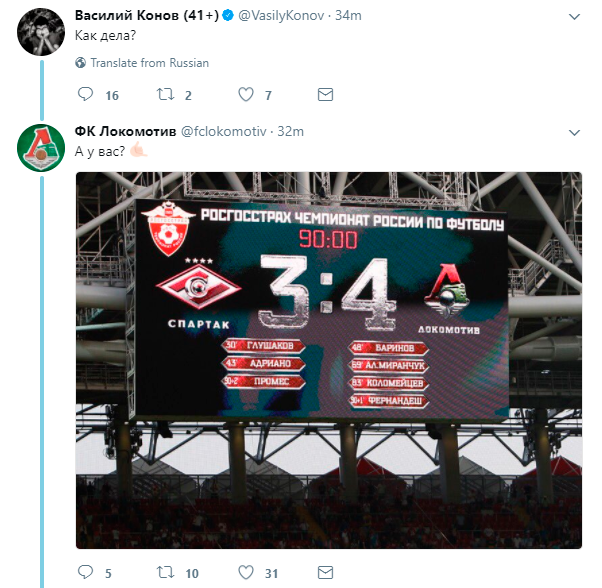Click Translate from Russian link
Image resolution: width=602 pixels, height=588 pixels.
click(149, 62)
